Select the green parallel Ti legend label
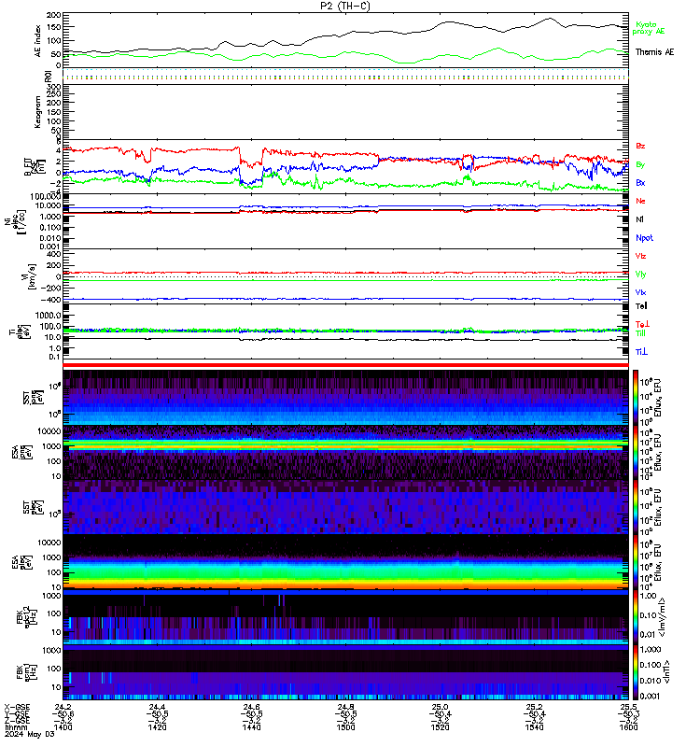Image resolution: width=700 pixels, height=747 pixels. (640, 333)
